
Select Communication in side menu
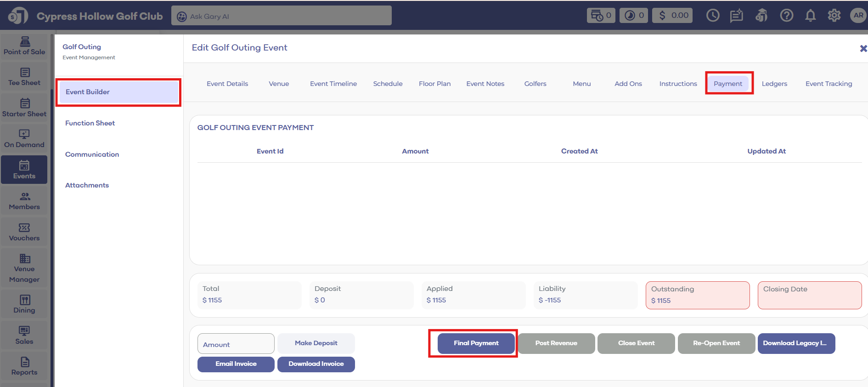pyautogui.click(x=92, y=154)
